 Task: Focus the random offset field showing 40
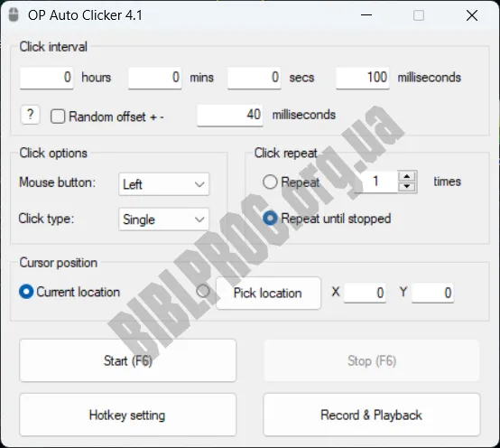(230, 116)
